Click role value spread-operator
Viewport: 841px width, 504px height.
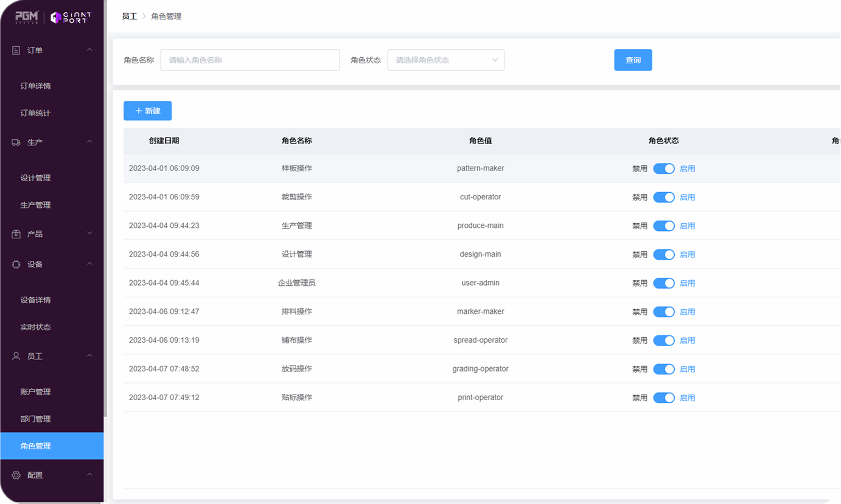[480, 340]
